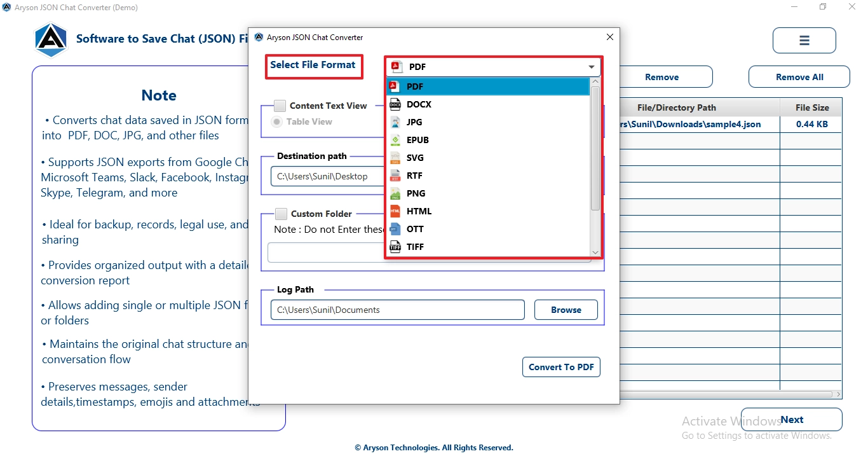Image resolution: width=868 pixels, height=463 pixels.
Task: Click the PNG format icon
Action: tap(395, 193)
